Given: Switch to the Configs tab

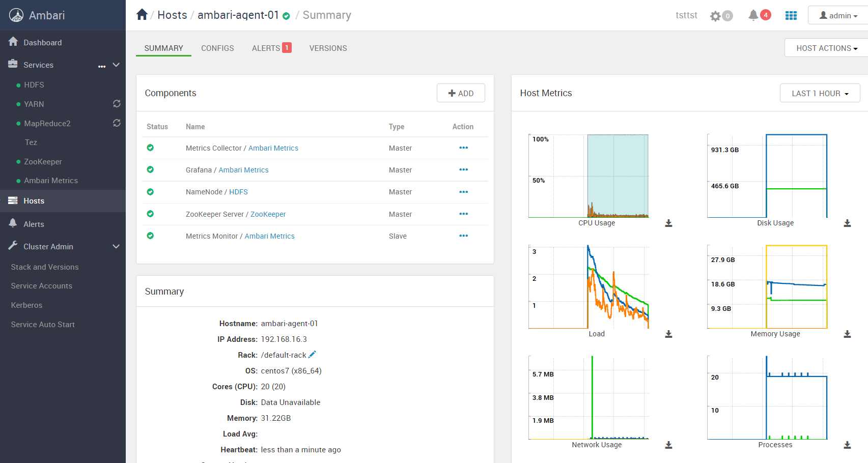Looking at the screenshot, I should click(217, 48).
